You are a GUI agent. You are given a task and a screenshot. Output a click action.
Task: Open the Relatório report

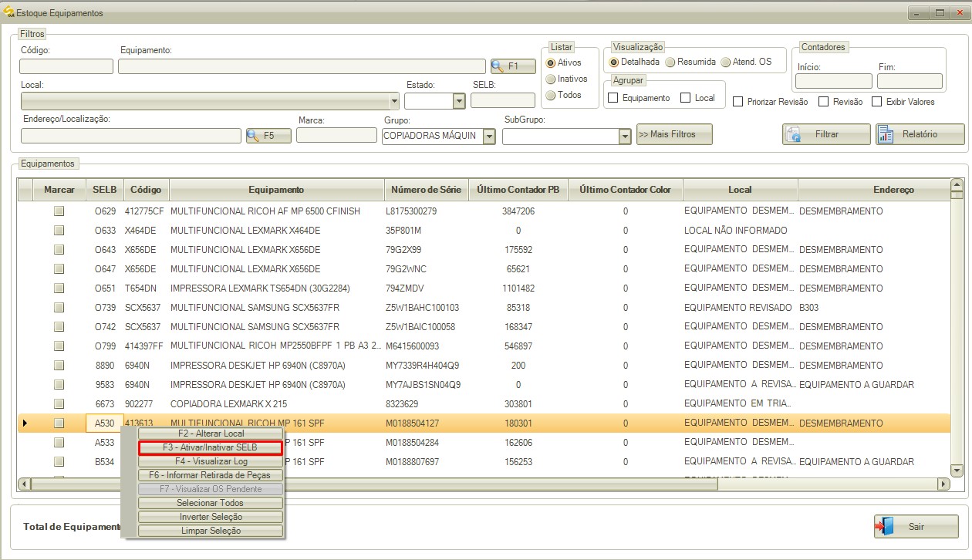920,134
